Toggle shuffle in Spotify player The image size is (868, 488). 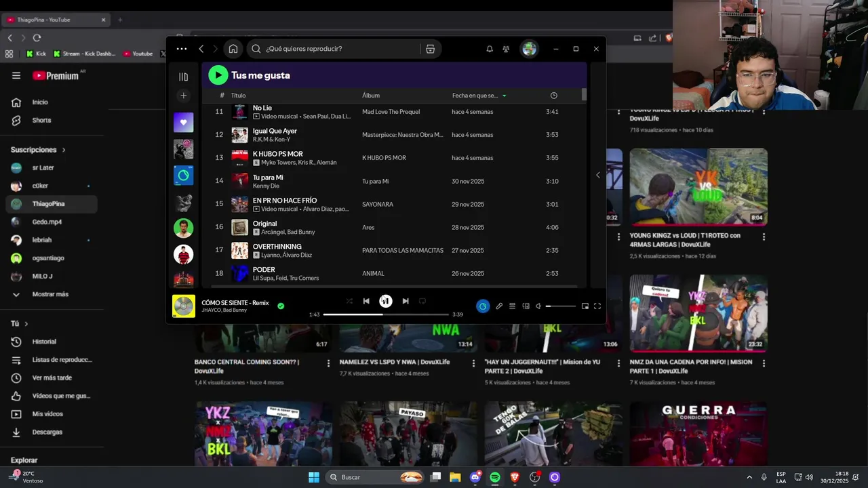click(349, 301)
